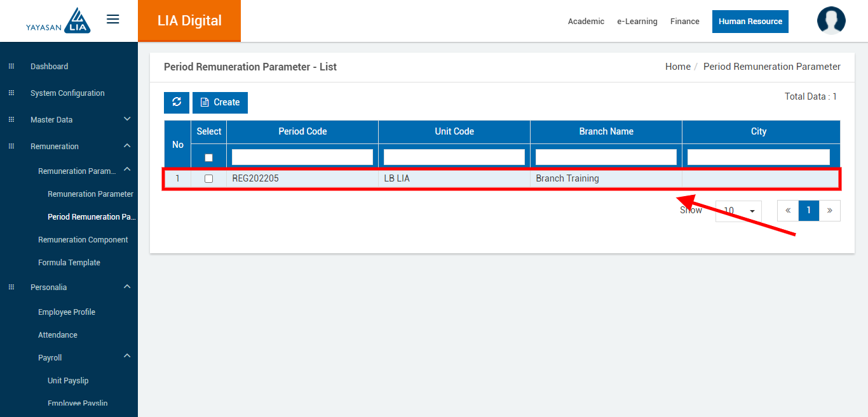Screen dimensions: 868x417
Task: Switch to the Finance module
Action: coord(684,22)
